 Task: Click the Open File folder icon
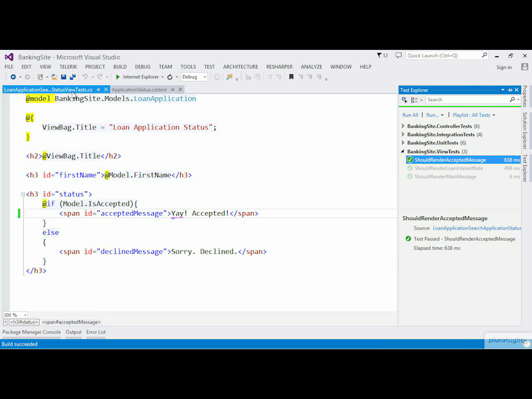[x=54, y=77]
